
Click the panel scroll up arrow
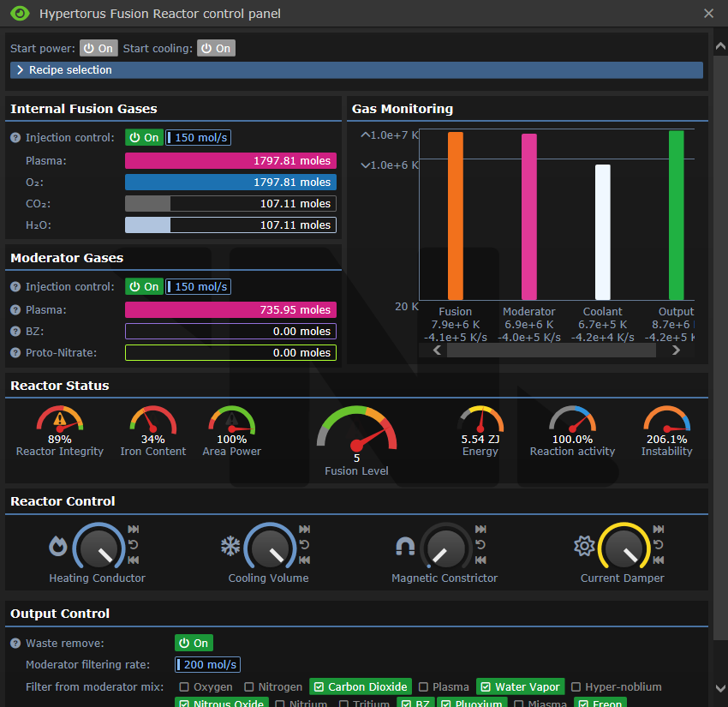point(720,46)
